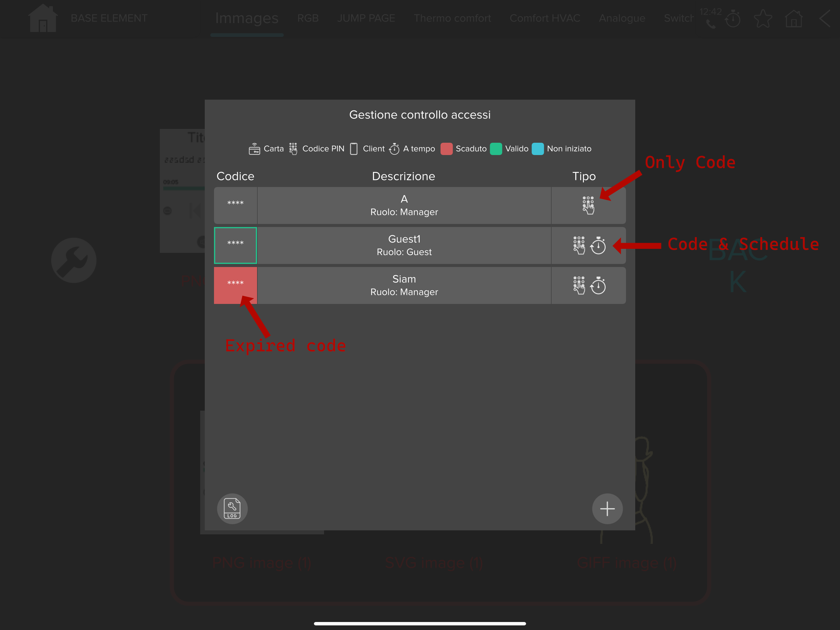This screenshot has height=630, width=840.
Task: Click the top-right house outline icon
Action: pyautogui.click(x=794, y=19)
